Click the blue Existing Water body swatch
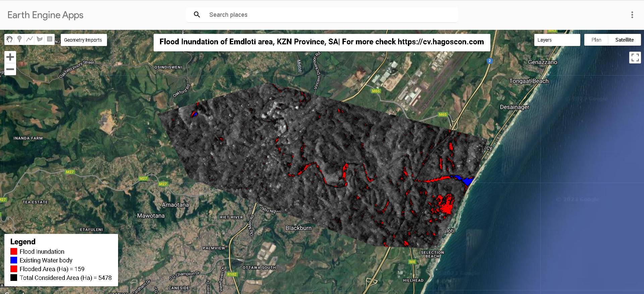Viewport: 644px width, 294px height. pyautogui.click(x=14, y=260)
